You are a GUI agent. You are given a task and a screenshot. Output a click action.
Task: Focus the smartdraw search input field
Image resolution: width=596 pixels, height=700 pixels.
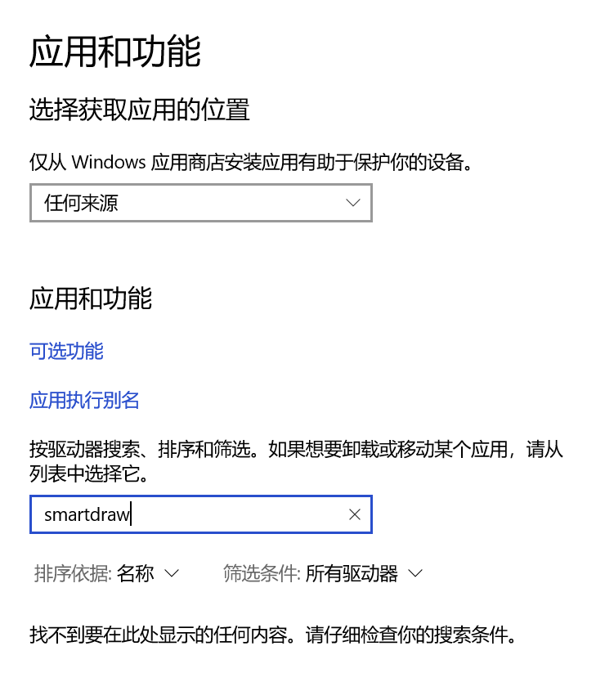point(201,514)
